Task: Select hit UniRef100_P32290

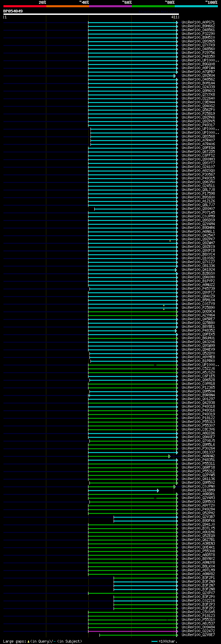Action: 198,34
